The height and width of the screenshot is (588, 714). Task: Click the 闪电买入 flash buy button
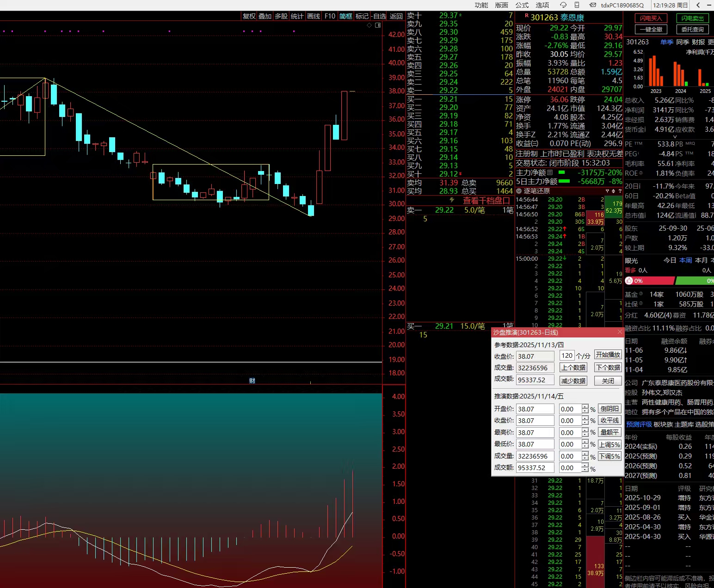tap(651, 18)
